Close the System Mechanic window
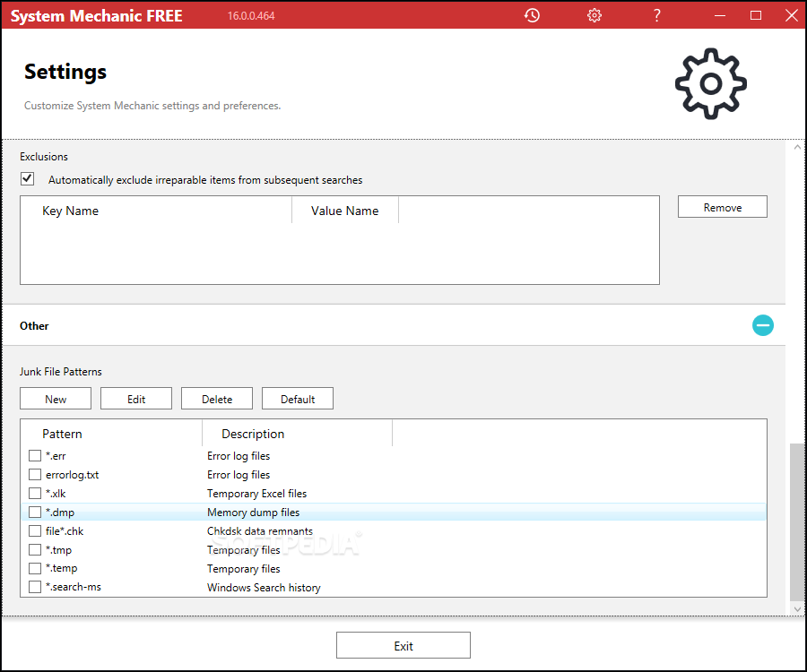 tap(792, 15)
